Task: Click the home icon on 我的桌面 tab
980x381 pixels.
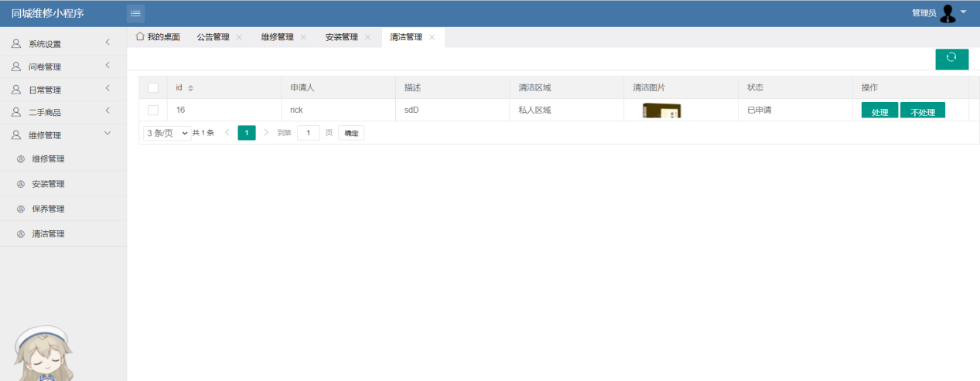Action: pyautogui.click(x=140, y=36)
